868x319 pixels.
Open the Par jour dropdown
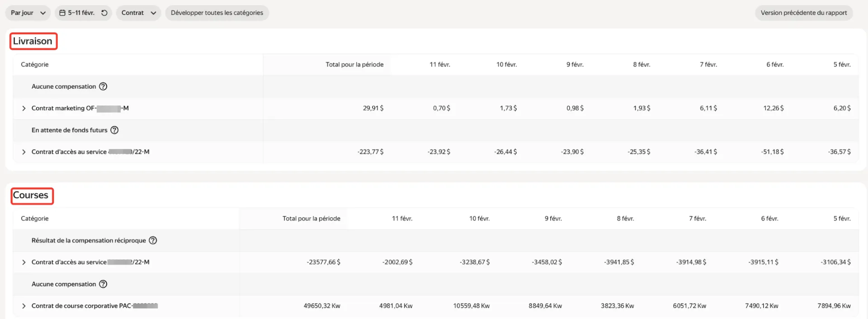click(x=28, y=13)
